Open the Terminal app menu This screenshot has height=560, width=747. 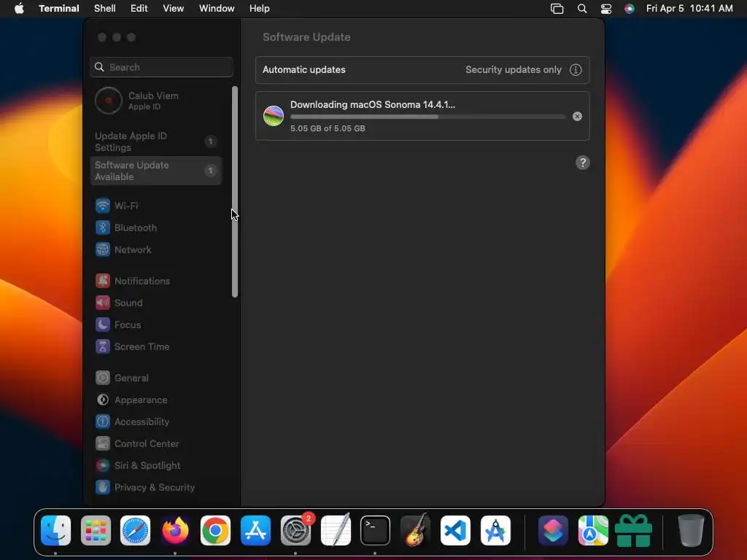pos(59,9)
